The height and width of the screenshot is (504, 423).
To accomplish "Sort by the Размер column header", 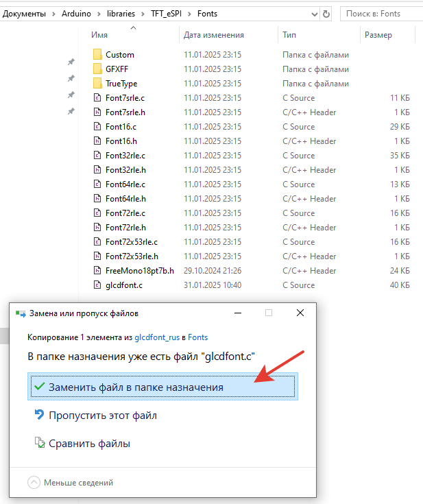I will tap(378, 35).
